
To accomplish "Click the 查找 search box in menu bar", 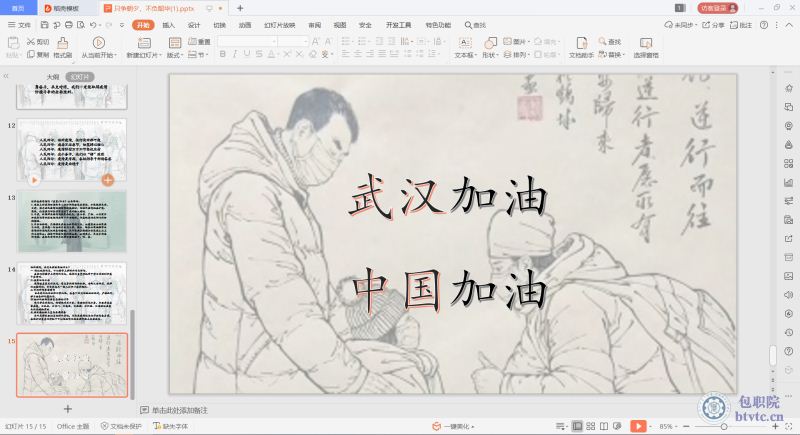I will tap(475, 25).
